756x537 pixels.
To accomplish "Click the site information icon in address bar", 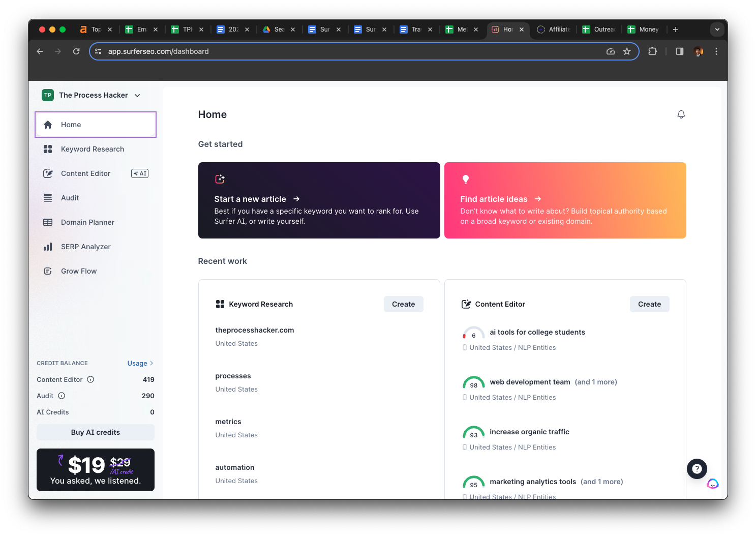I will pos(99,51).
